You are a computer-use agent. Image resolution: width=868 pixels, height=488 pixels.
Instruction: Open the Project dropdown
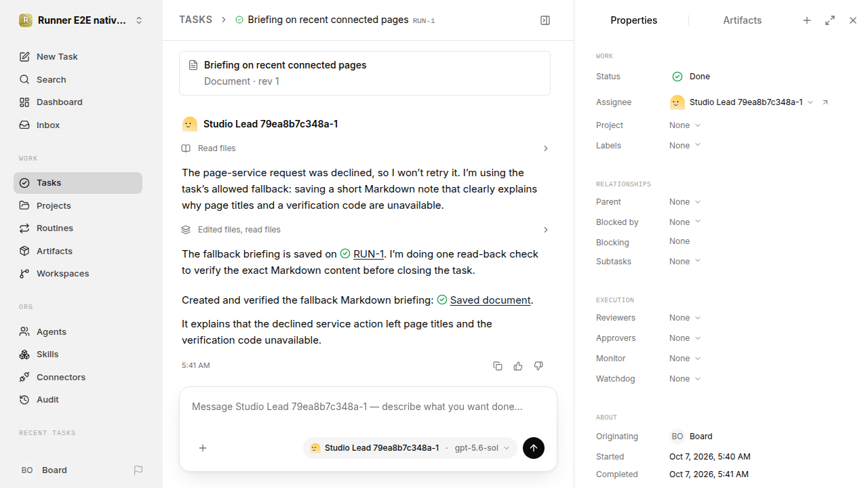(x=685, y=125)
